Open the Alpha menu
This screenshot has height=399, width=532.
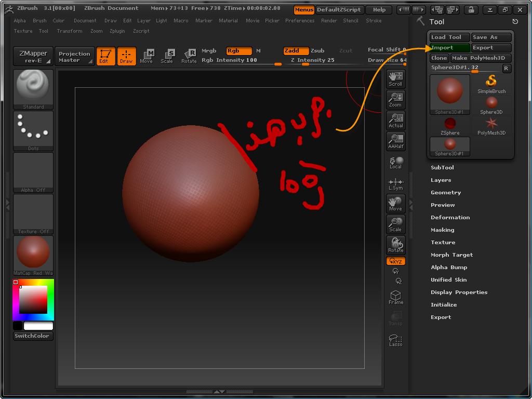[x=20, y=21]
